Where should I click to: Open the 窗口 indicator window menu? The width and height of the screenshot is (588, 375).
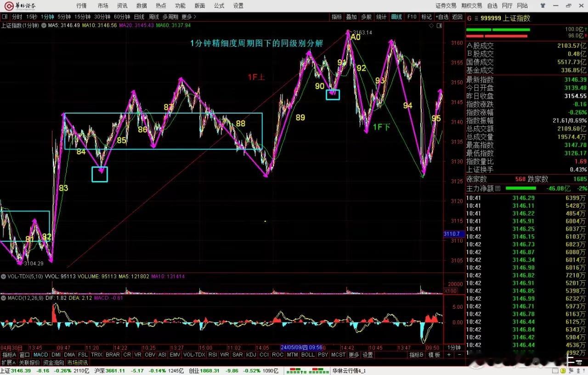pyautogui.click(x=25, y=355)
